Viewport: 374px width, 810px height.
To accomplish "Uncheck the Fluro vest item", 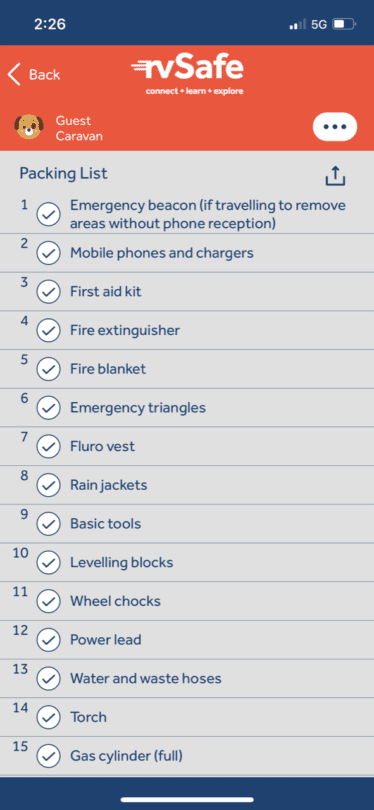I will point(49,446).
